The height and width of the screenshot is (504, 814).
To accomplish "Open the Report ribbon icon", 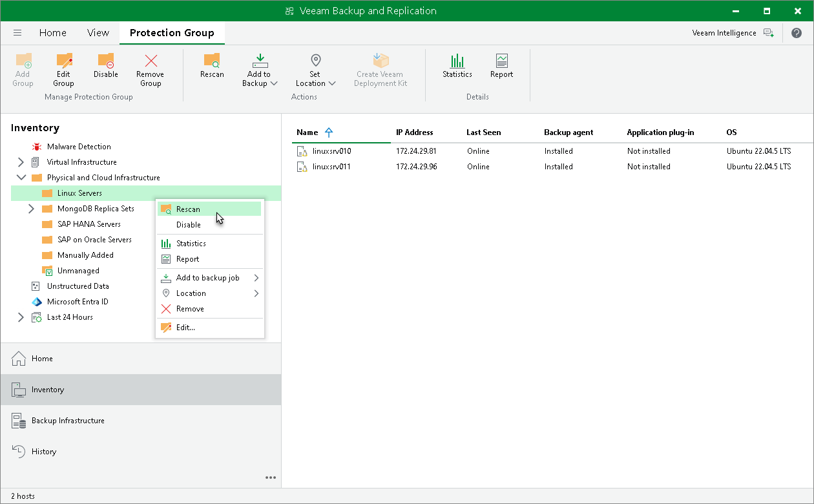I will click(x=501, y=61).
